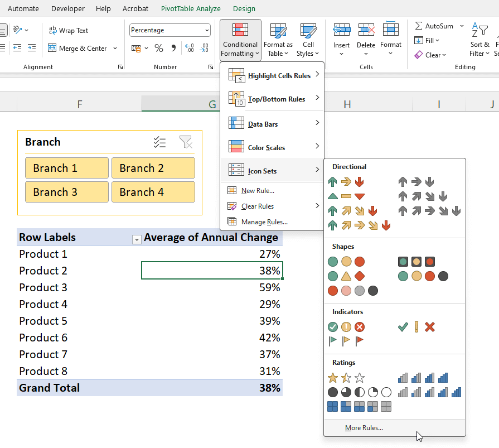The height and width of the screenshot is (448, 499).
Task: Open the Percentage number format dropdown
Action: tap(206, 30)
